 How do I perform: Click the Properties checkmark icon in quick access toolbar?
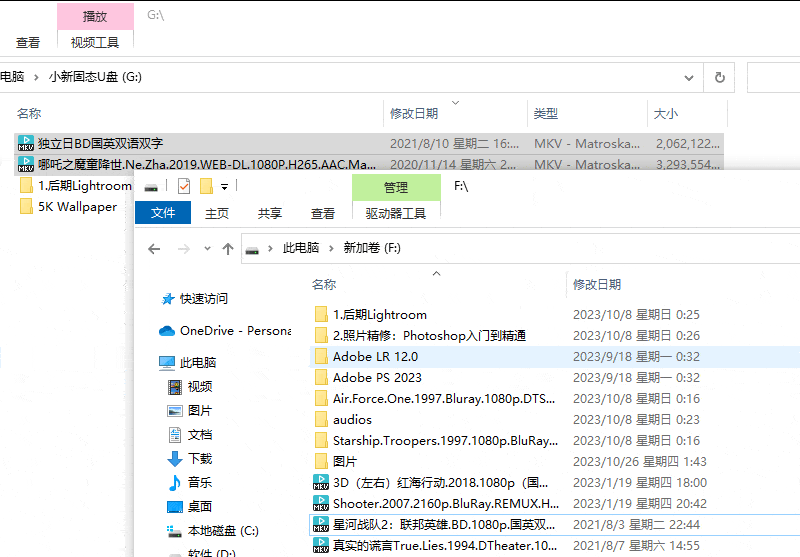(184, 187)
